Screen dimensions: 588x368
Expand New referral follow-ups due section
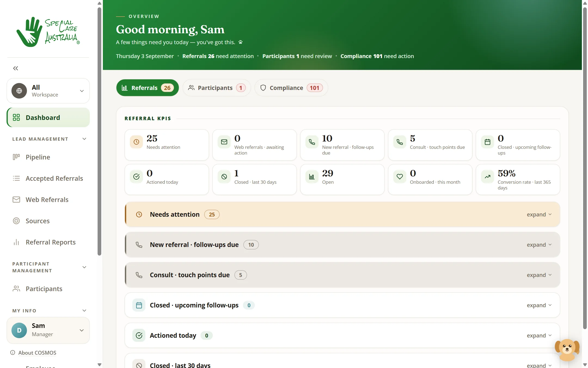pos(539,245)
